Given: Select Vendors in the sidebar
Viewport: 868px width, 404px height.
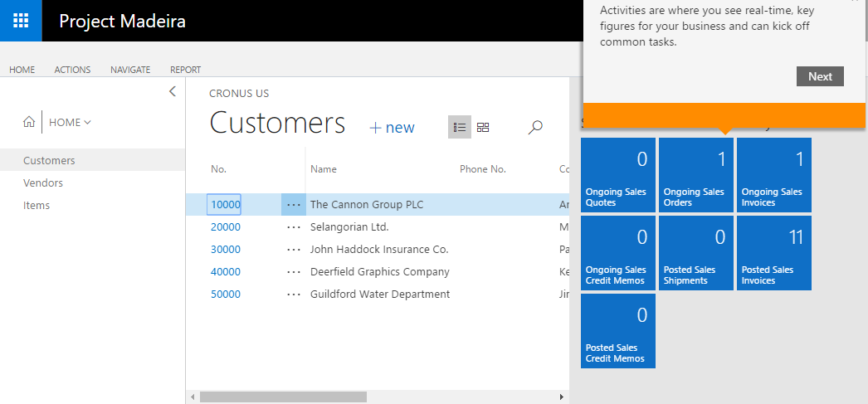Looking at the screenshot, I should pos(43,183).
